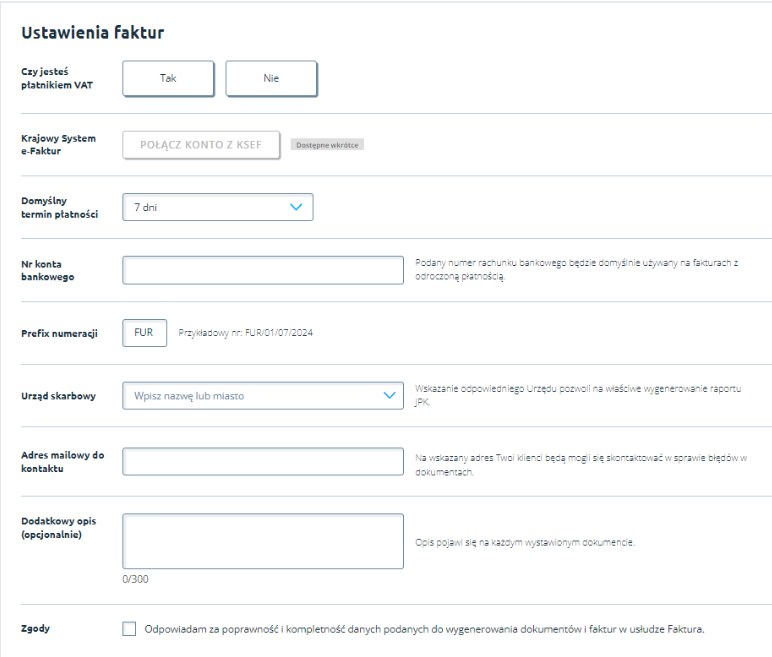Image resolution: width=772 pixels, height=657 pixels.
Task: Click the POŁĄCZ KONTO Z KSEF button
Action: coord(202,144)
